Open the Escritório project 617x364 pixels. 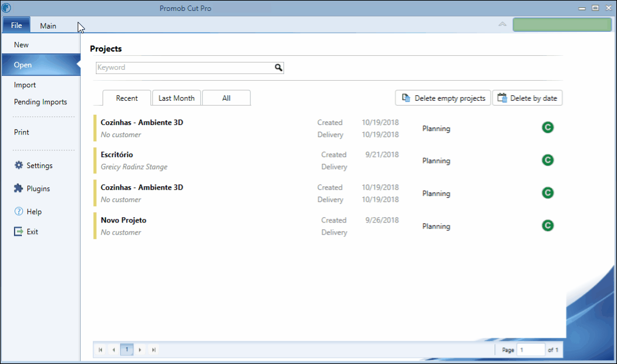click(x=117, y=155)
